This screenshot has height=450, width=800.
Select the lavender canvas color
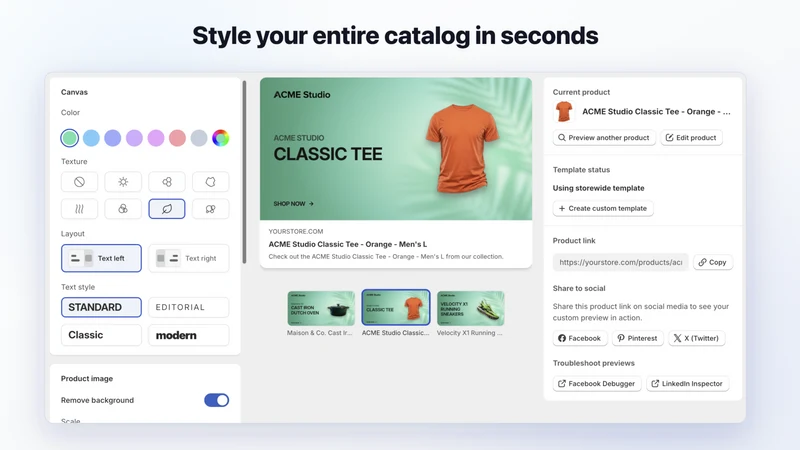pos(134,138)
